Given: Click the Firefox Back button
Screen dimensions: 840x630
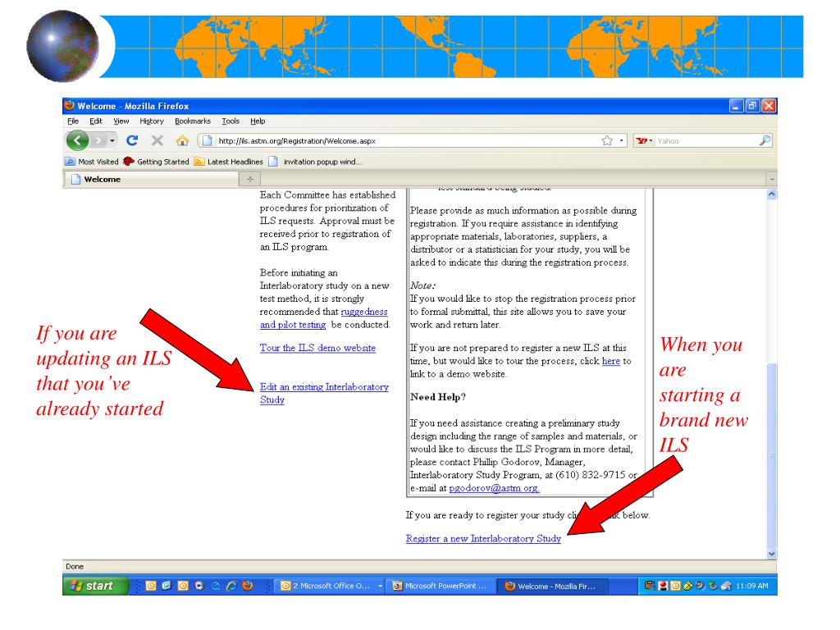Looking at the screenshot, I should coord(77,141).
